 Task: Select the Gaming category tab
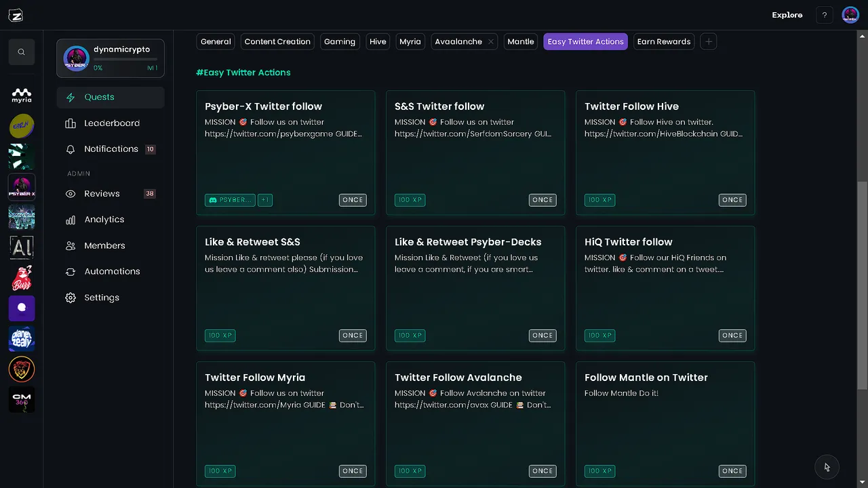[x=340, y=41]
